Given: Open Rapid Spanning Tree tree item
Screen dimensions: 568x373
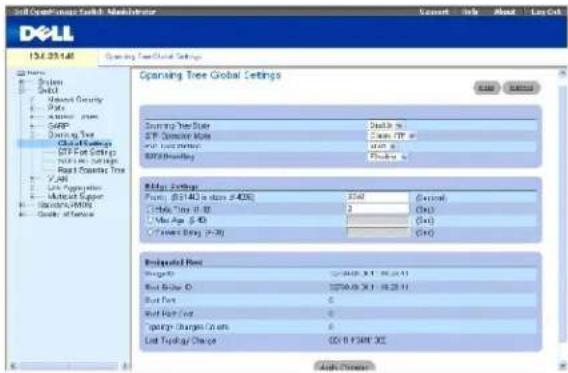Looking at the screenshot, I should 91,170.
